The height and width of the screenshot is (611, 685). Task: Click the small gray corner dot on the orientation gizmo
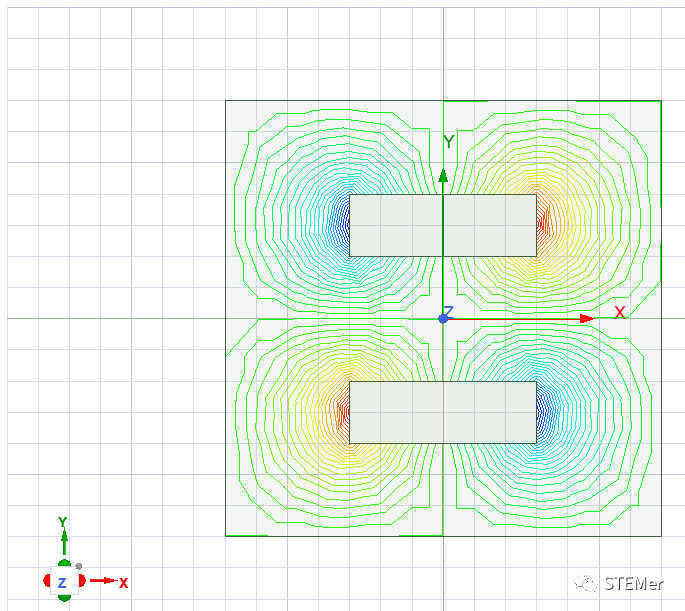[x=79, y=566]
